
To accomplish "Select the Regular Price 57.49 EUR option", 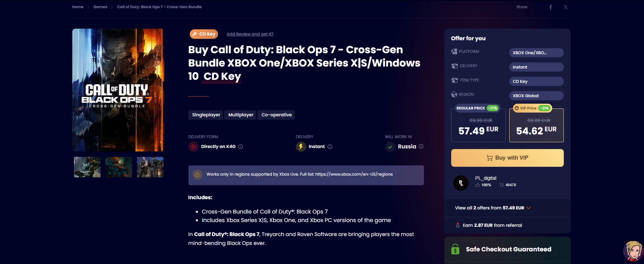I will coord(478,125).
